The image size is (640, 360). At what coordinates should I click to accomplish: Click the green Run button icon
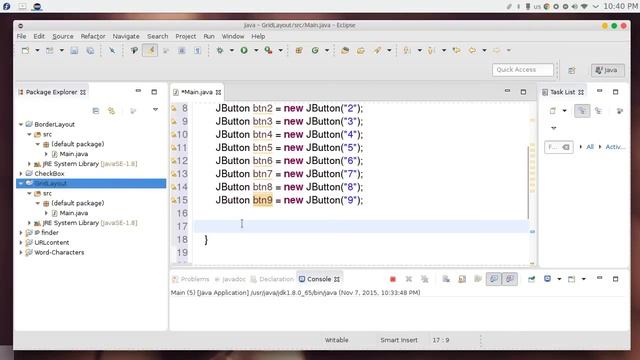[x=244, y=50]
